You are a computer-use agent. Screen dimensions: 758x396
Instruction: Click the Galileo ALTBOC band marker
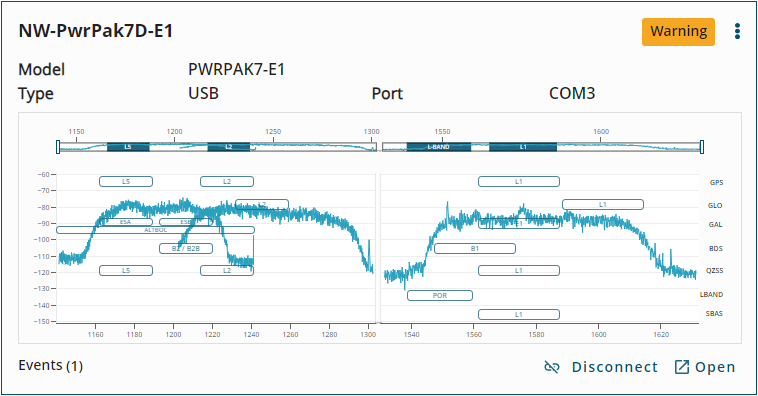[156, 230]
